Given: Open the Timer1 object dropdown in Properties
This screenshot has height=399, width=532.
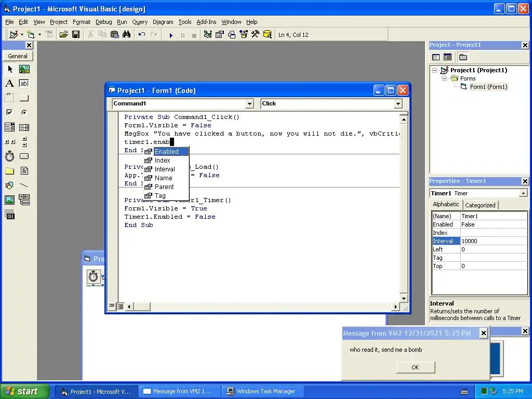Looking at the screenshot, I should (523, 193).
